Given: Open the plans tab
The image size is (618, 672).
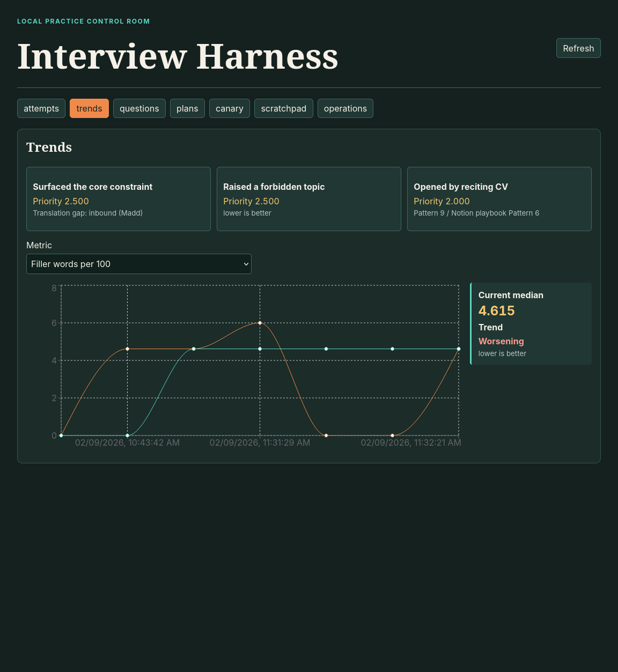Looking at the screenshot, I should [187, 108].
